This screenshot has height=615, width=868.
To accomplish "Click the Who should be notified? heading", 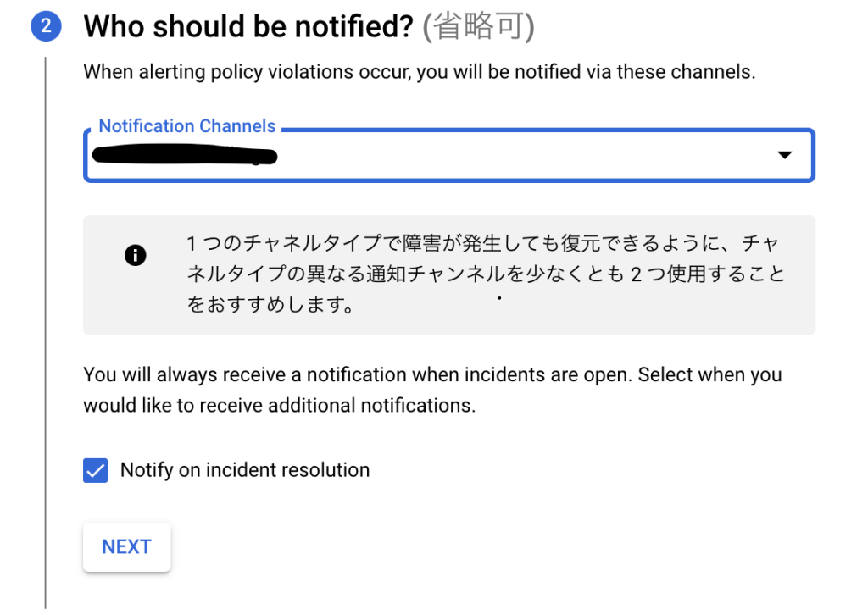I will 248,26.
